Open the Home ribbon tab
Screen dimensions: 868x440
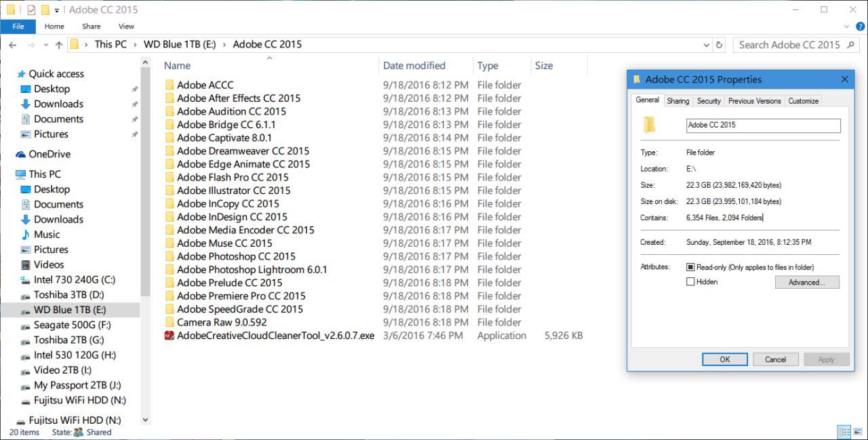pos(54,26)
